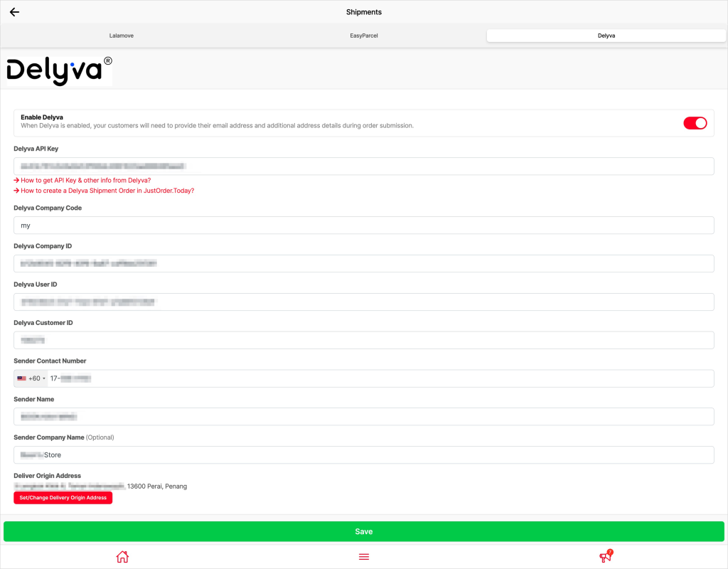The image size is (728, 569).
Task: Click the Delyva Customer ID field
Action: point(364,340)
